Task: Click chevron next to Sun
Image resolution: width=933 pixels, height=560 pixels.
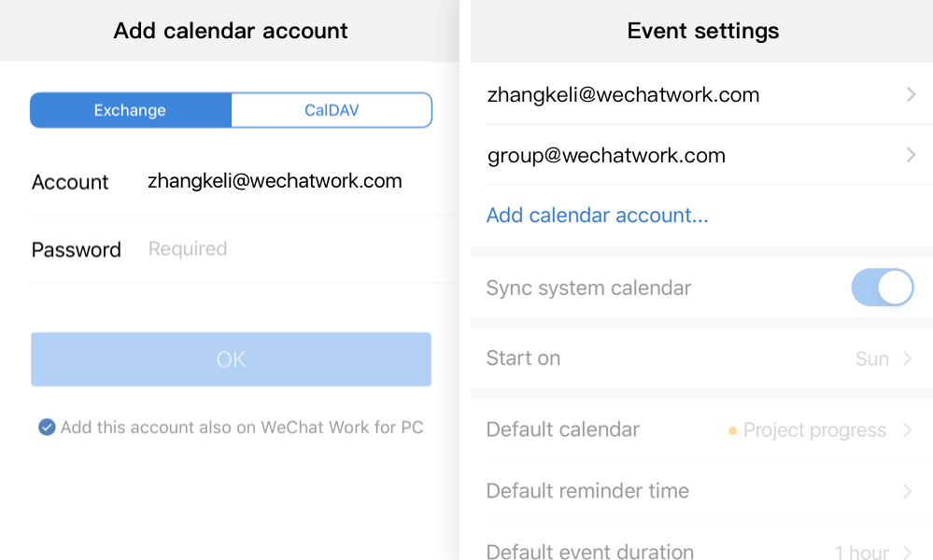Action: coord(907,358)
